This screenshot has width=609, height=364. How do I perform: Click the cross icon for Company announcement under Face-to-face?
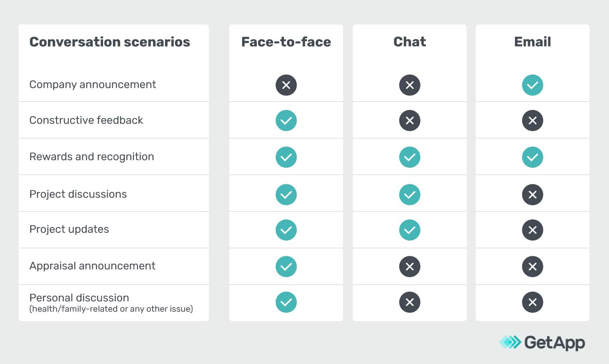coord(286,85)
